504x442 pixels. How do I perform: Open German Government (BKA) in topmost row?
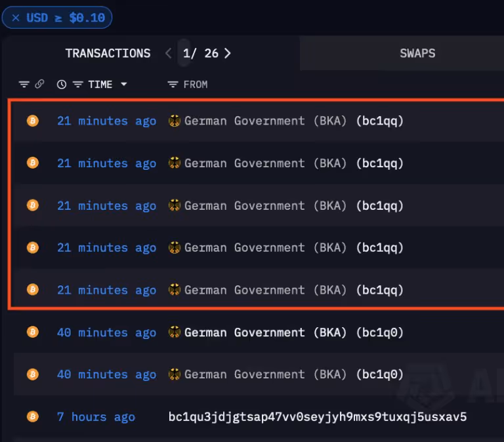(266, 121)
